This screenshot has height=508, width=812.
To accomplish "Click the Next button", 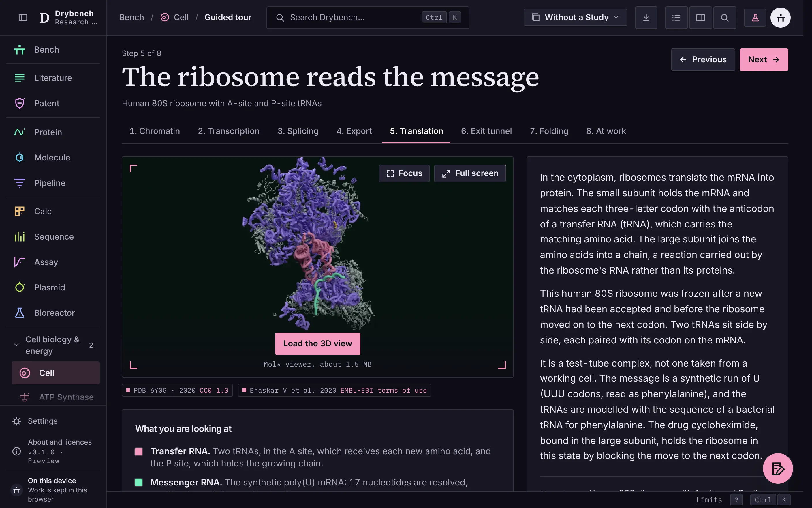I will [764, 60].
